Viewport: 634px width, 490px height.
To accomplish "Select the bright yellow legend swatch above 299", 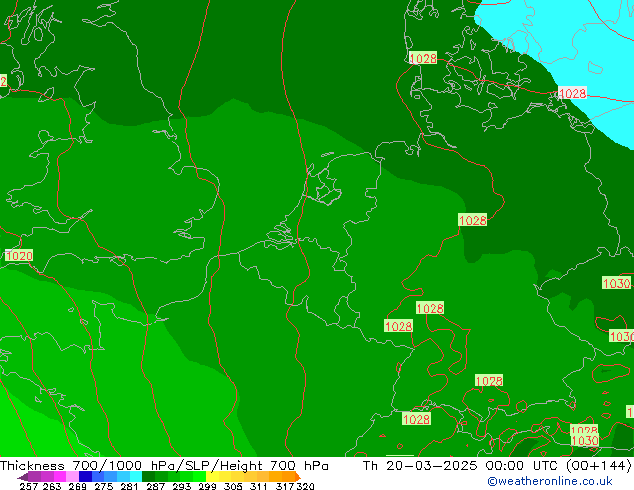I will tap(212, 476).
